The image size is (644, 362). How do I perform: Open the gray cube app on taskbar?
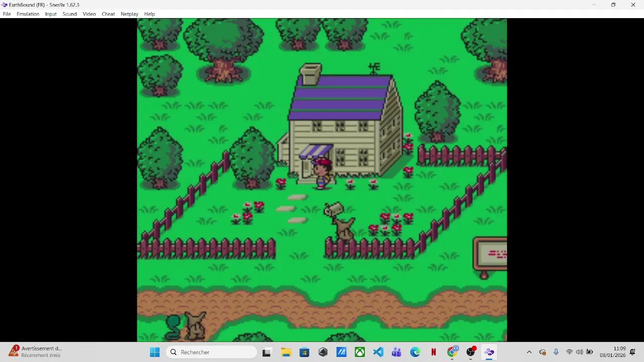tap(323, 352)
